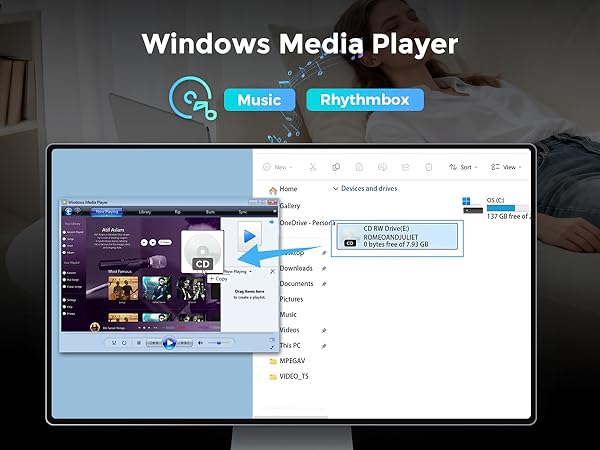Screen dimensions: 600x450
Task: Open This PC in Explorer sidebar
Action: pyautogui.click(x=290, y=345)
